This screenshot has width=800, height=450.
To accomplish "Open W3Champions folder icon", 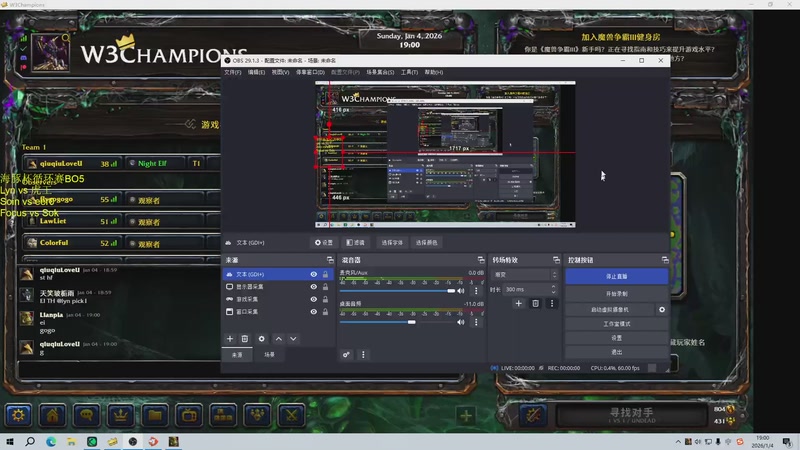I will (155, 415).
